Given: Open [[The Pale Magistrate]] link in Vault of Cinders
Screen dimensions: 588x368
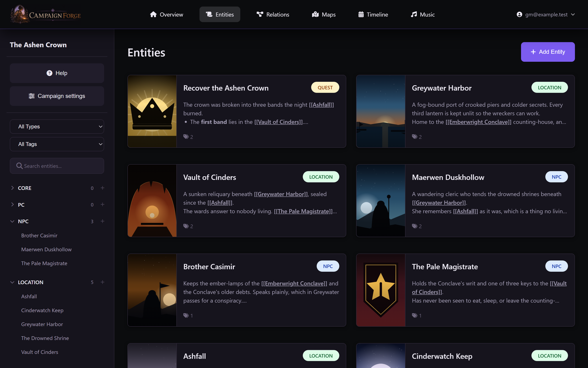Looking at the screenshot, I should (x=303, y=211).
